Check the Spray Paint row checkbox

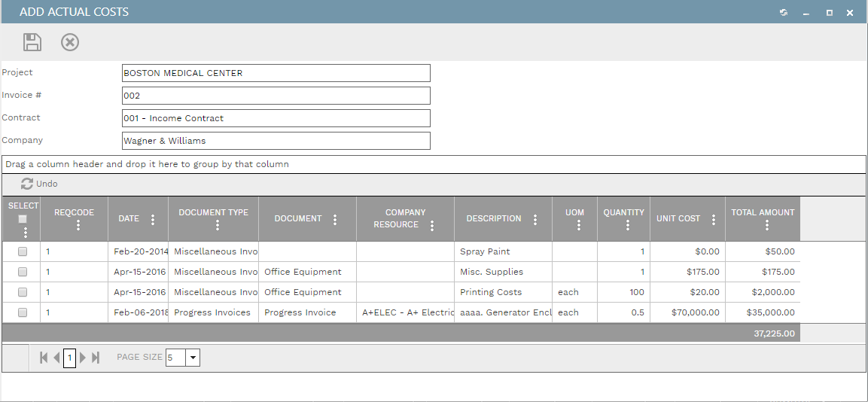[x=23, y=251]
